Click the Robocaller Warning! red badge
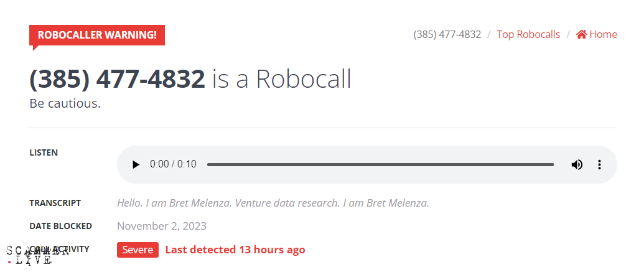 97,35
